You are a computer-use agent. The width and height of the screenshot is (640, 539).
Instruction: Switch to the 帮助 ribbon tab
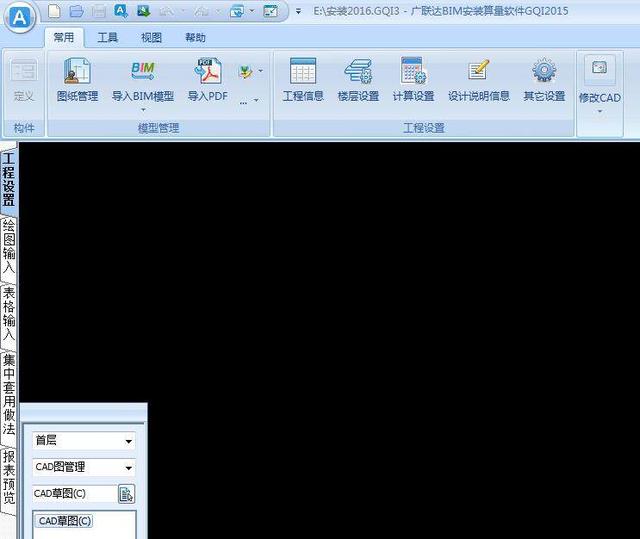195,38
